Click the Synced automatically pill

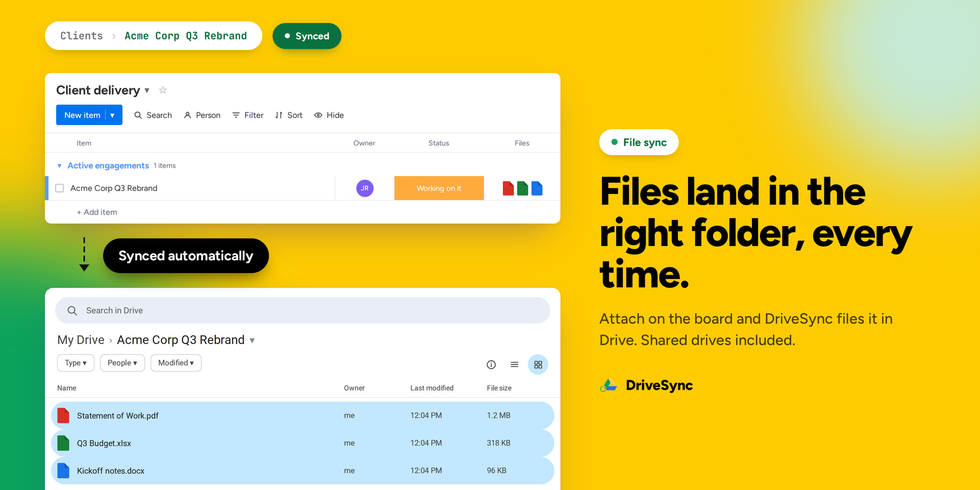(x=186, y=256)
